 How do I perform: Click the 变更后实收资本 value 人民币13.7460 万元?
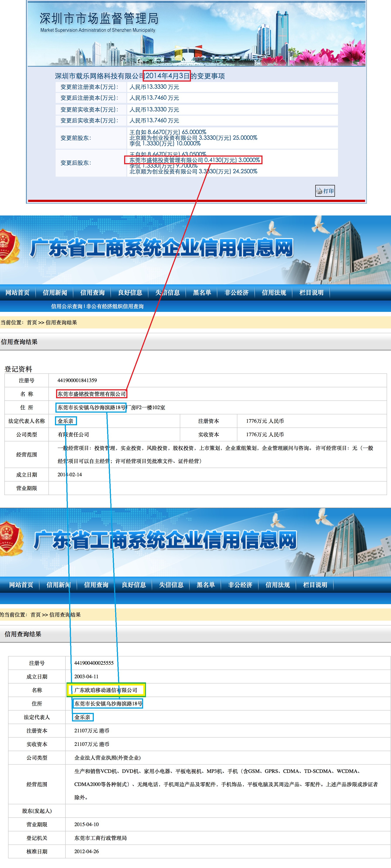click(154, 120)
